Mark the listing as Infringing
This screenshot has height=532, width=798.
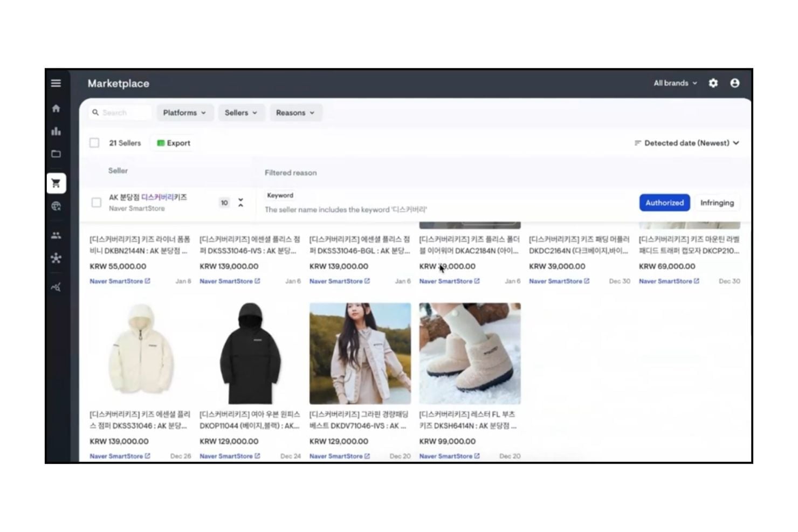(x=717, y=203)
